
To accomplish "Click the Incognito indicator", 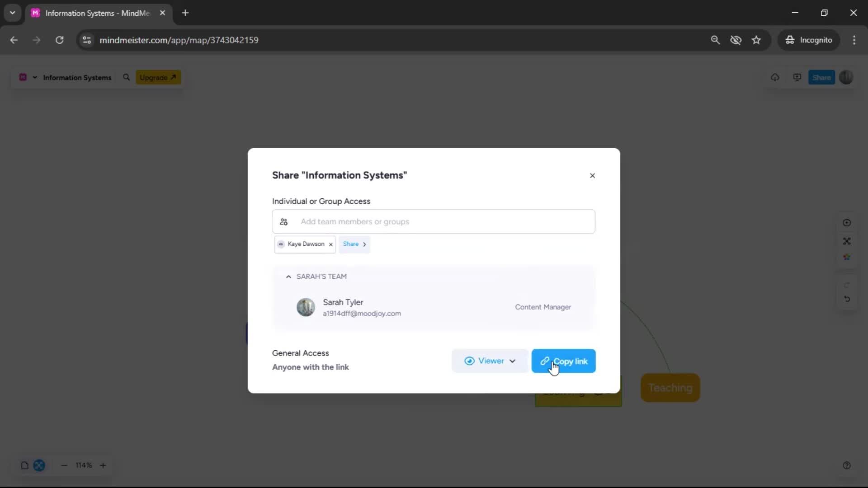I will [809, 40].
